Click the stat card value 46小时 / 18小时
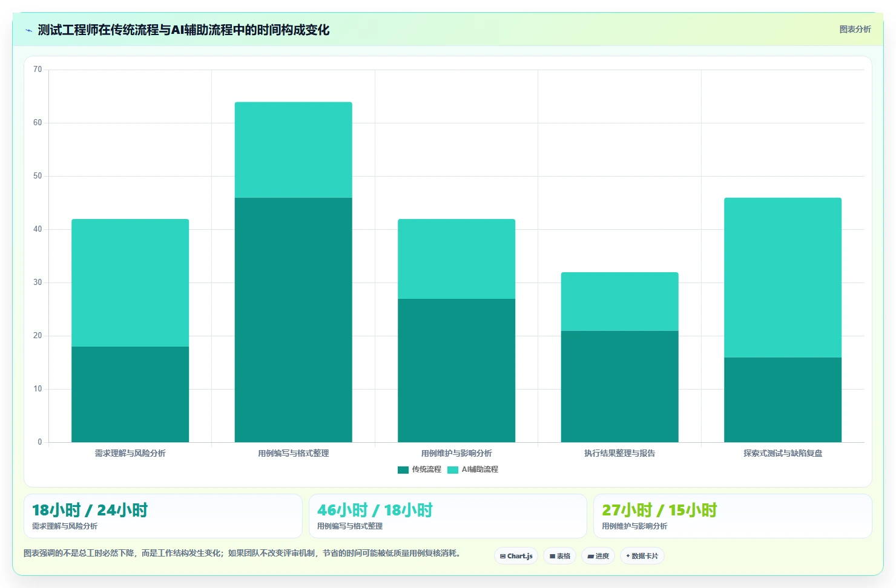Image resolution: width=896 pixels, height=588 pixels. click(375, 510)
